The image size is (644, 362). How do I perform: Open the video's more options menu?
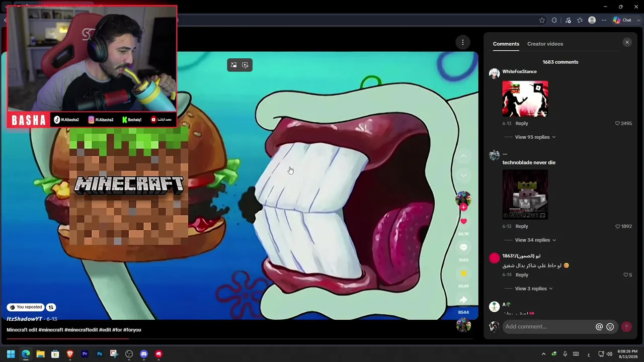463,42
